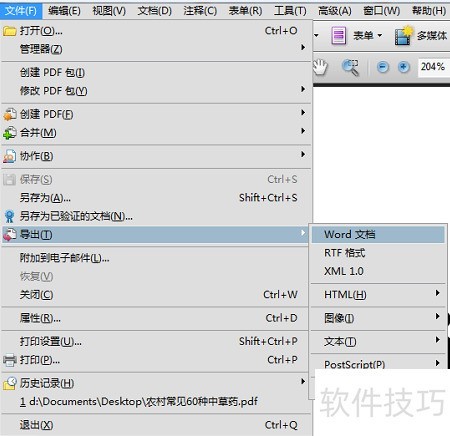Select 图像(I) export option

point(378,318)
